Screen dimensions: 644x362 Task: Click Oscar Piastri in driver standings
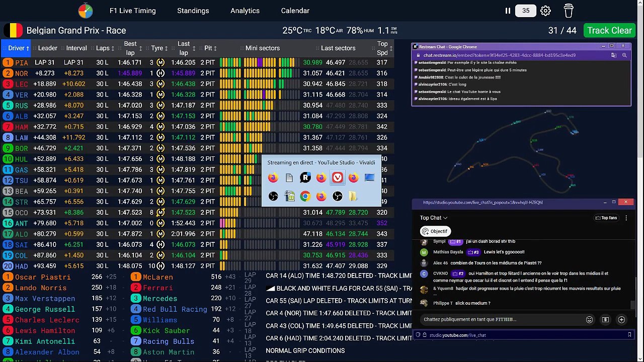click(x=43, y=277)
